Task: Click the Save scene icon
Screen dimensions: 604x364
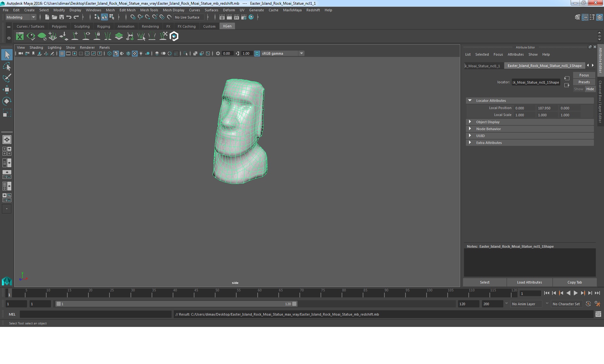Action: tap(62, 17)
